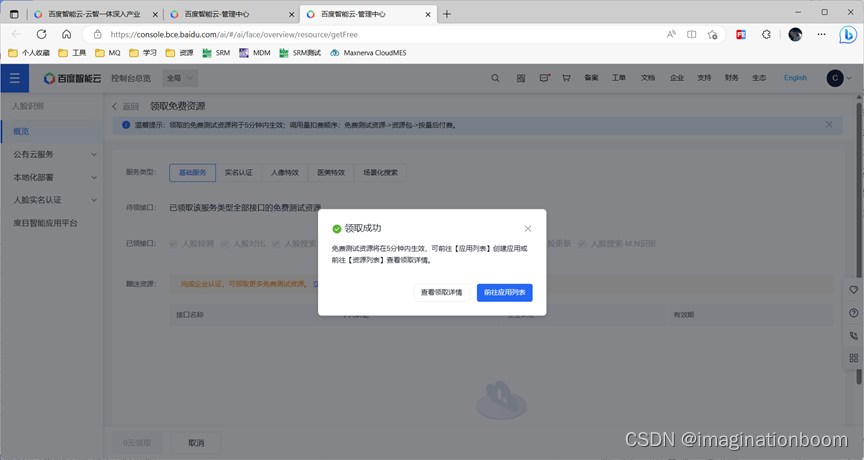Open the product grid icon in header
The image size is (864, 460).
pos(521,78)
